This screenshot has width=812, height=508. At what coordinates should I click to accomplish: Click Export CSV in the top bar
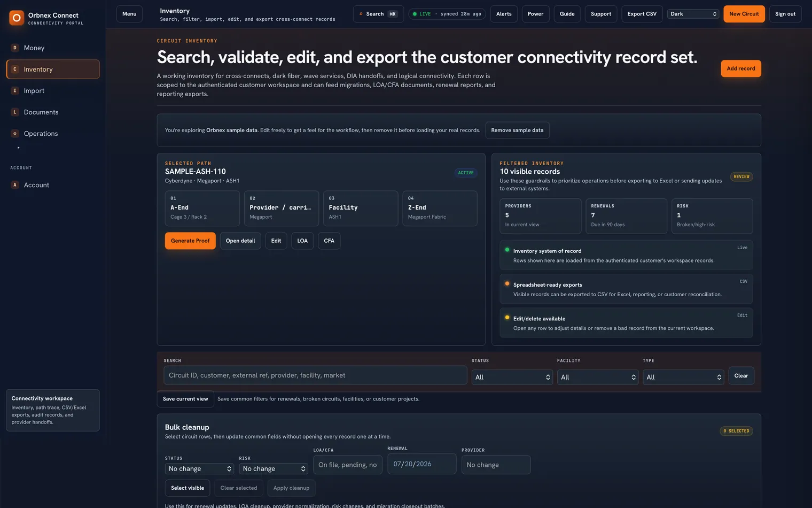[x=642, y=14]
